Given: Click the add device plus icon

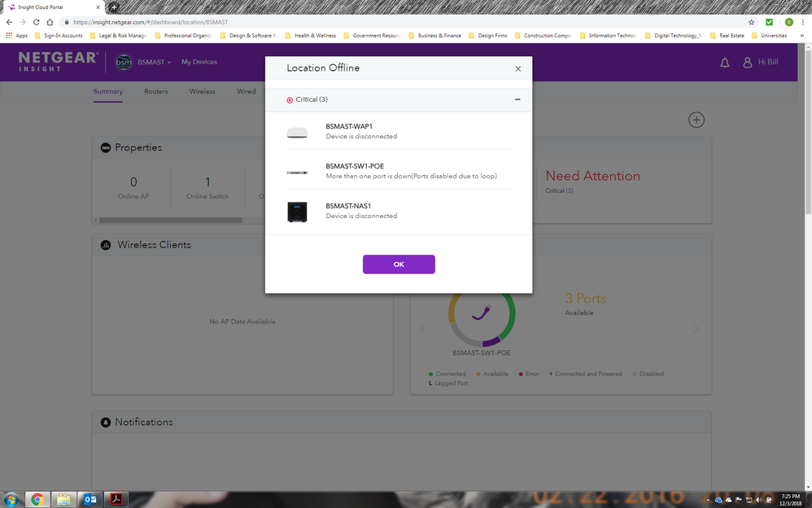Looking at the screenshot, I should 696,120.
